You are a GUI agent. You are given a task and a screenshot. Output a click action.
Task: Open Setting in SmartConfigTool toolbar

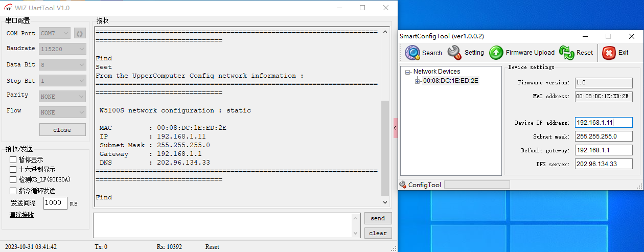click(x=466, y=53)
